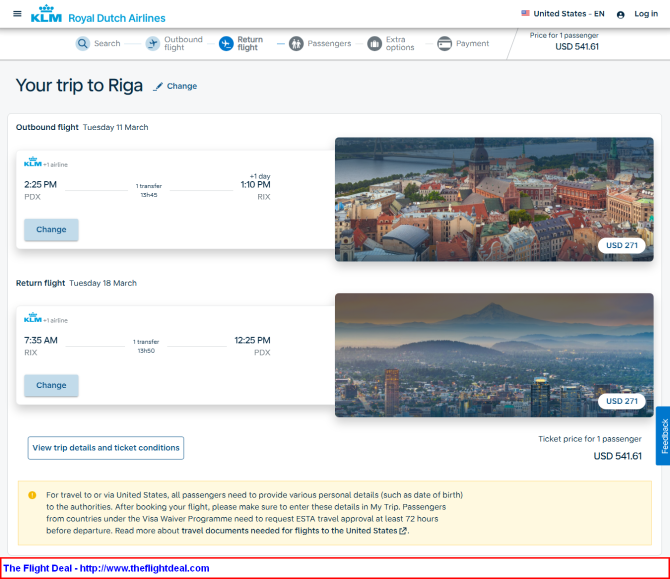
Task: Open the hamburger menu icon
Action: click(17, 14)
